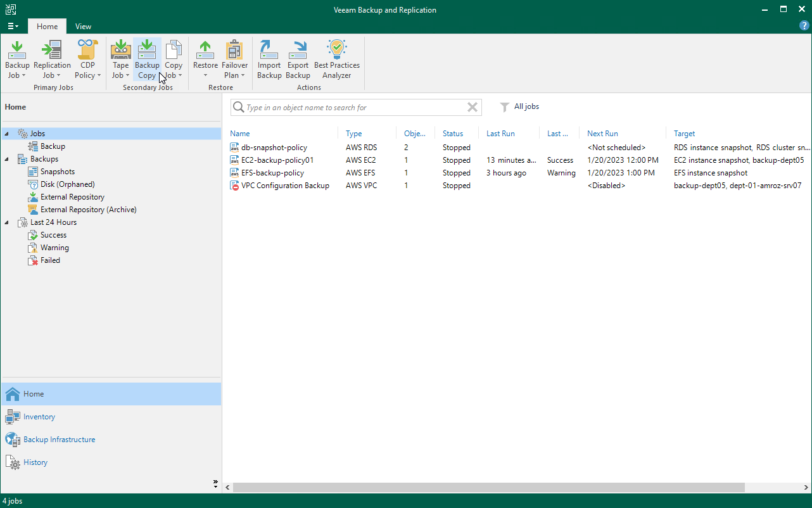
Task: Click the VPC Configuration Backup disabled icon
Action: (x=234, y=186)
